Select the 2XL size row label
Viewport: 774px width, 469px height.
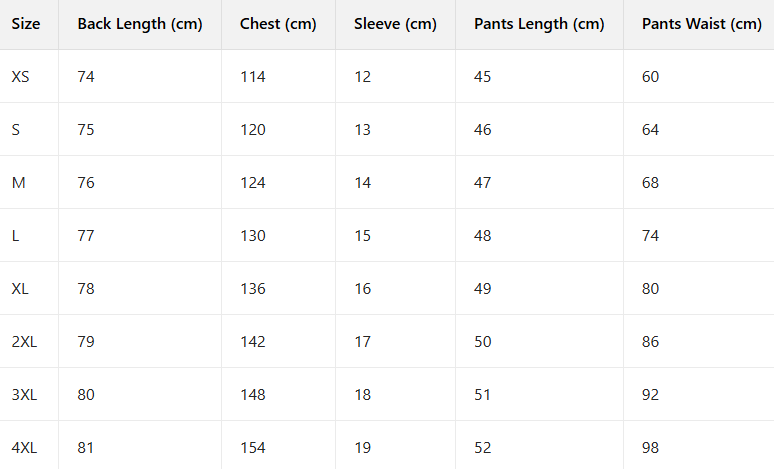[x=24, y=341]
